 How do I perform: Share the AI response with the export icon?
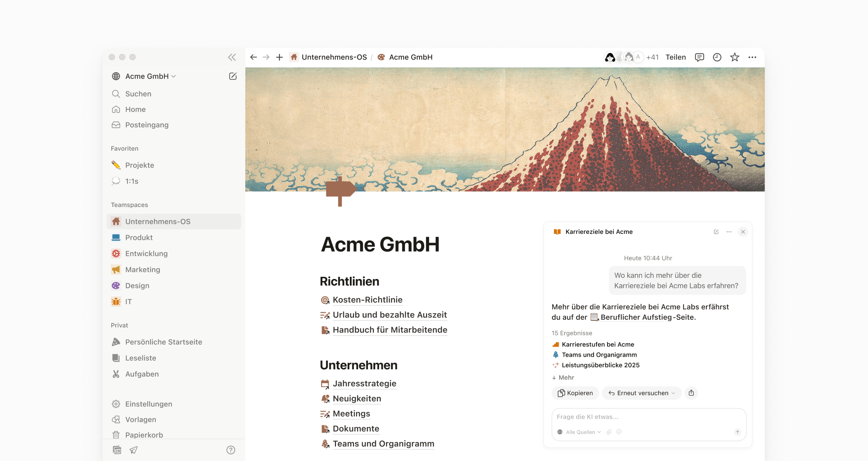click(x=691, y=393)
